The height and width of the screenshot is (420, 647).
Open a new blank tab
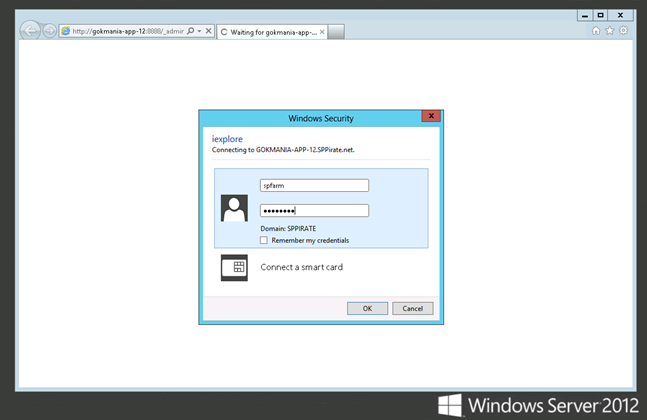(336, 32)
